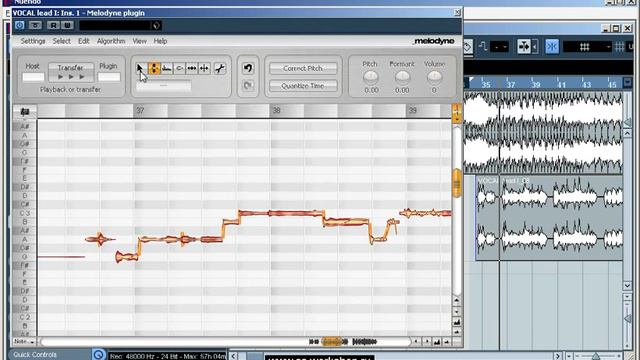Click the pitch grid icon above note ruler
The width and height of the screenshot is (640, 360).
tap(24, 111)
